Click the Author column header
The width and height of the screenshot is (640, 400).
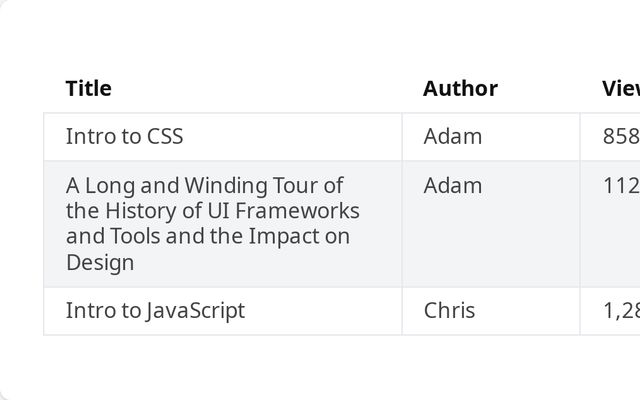[x=460, y=88]
